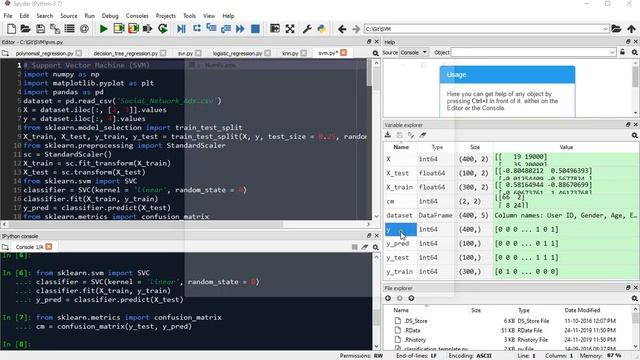640x360 pixels.
Task: Click the debug step over icon
Action: [197, 29]
